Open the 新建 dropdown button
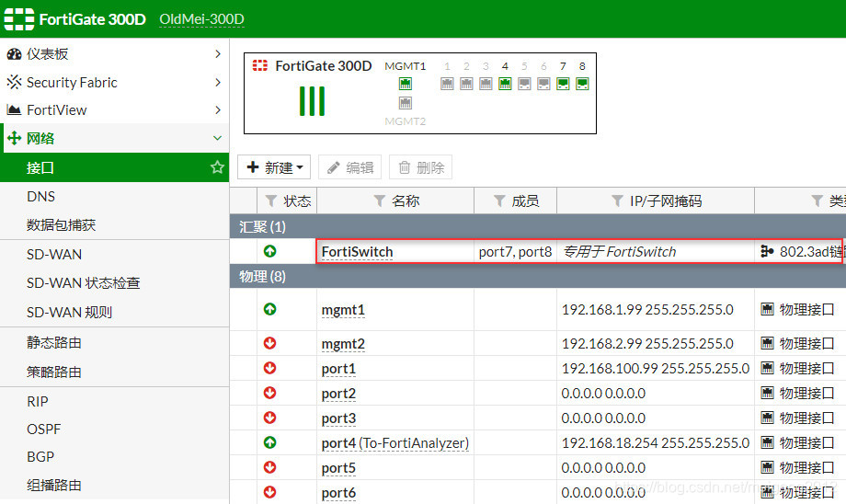 click(x=274, y=167)
